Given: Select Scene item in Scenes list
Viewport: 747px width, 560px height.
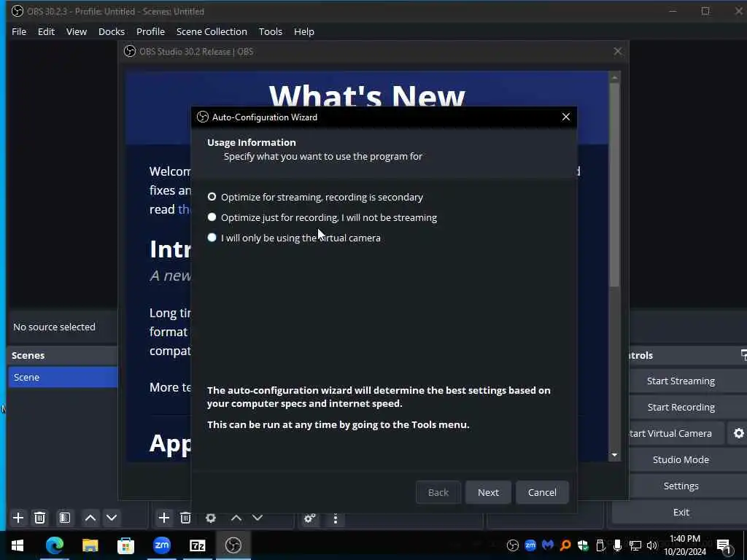Looking at the screenshot, I should 63,377.
